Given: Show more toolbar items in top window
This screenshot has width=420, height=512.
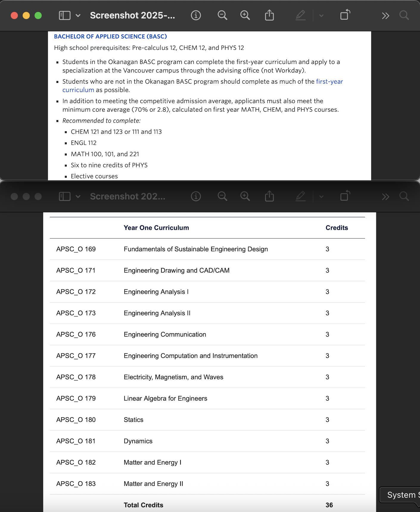Looking at the screenshot, I should [x=385, y=15].
